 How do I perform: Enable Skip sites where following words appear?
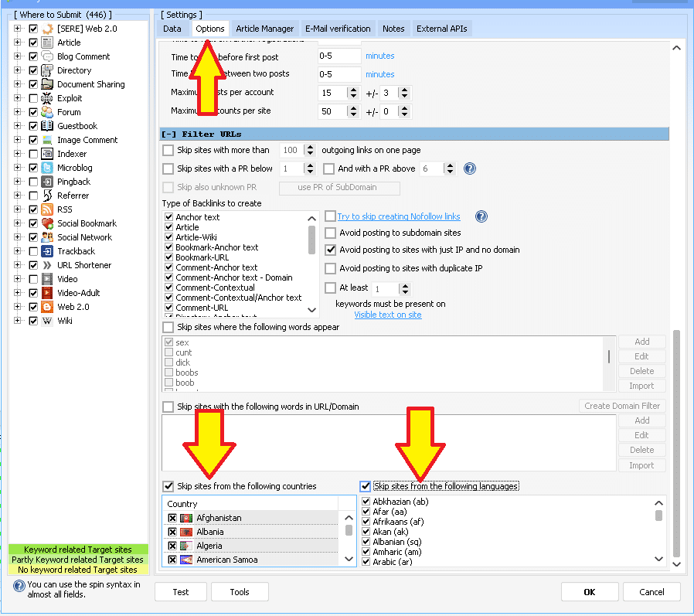[x=168, y=327]
